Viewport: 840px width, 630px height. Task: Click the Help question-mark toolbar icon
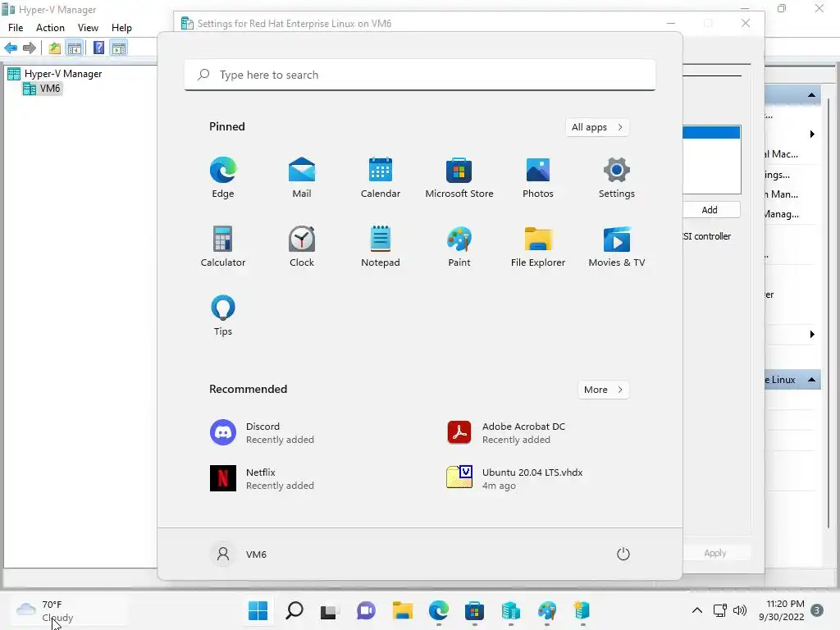pyautogui.click(x=98, y=48)
